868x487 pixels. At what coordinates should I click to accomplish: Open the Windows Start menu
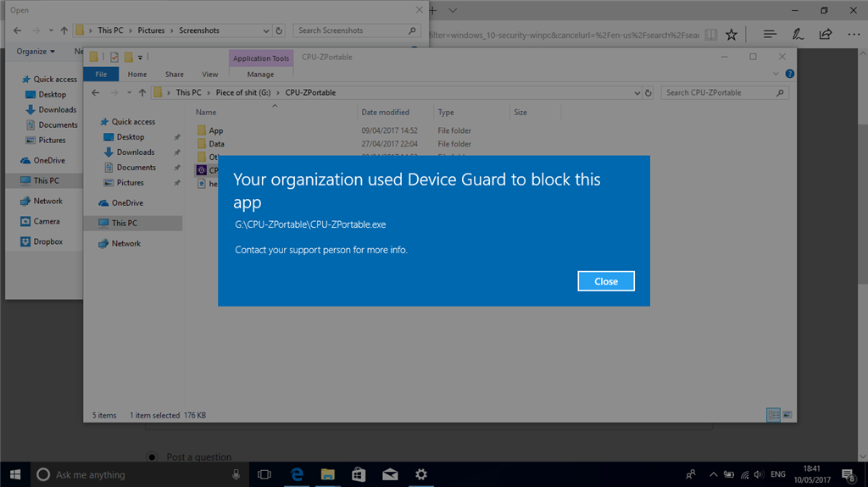click(x=15, y=474)
